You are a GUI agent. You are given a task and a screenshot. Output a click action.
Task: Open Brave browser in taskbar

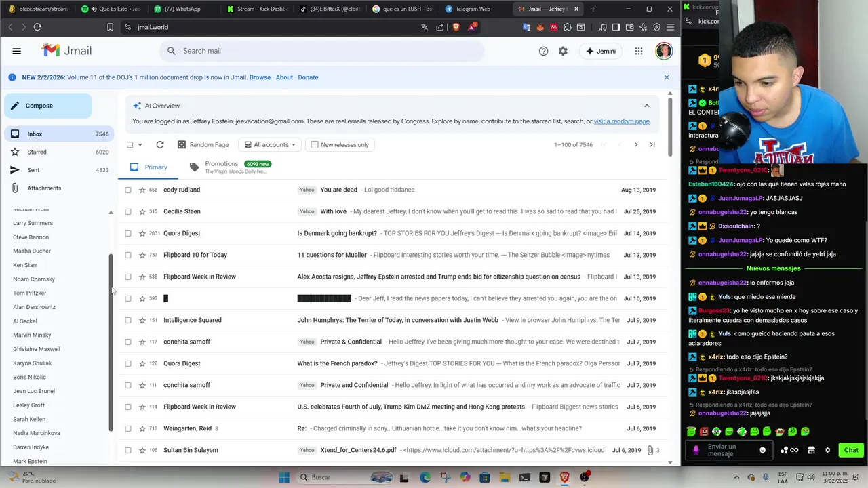pos(564,477)
